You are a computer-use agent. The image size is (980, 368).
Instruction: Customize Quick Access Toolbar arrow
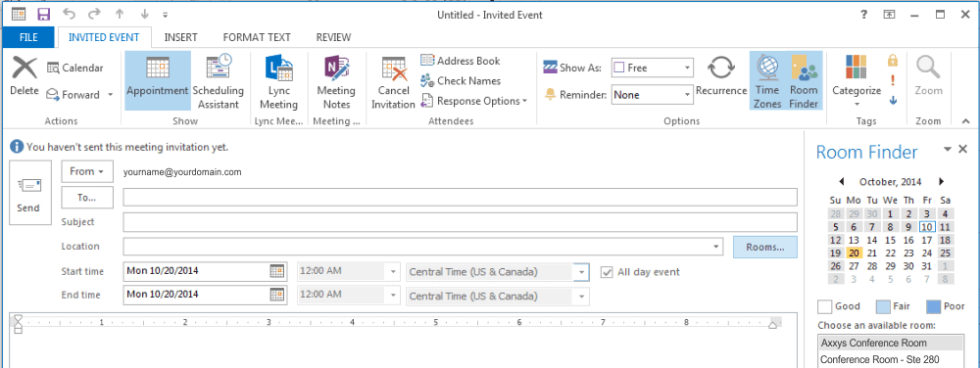coord(165,15)
